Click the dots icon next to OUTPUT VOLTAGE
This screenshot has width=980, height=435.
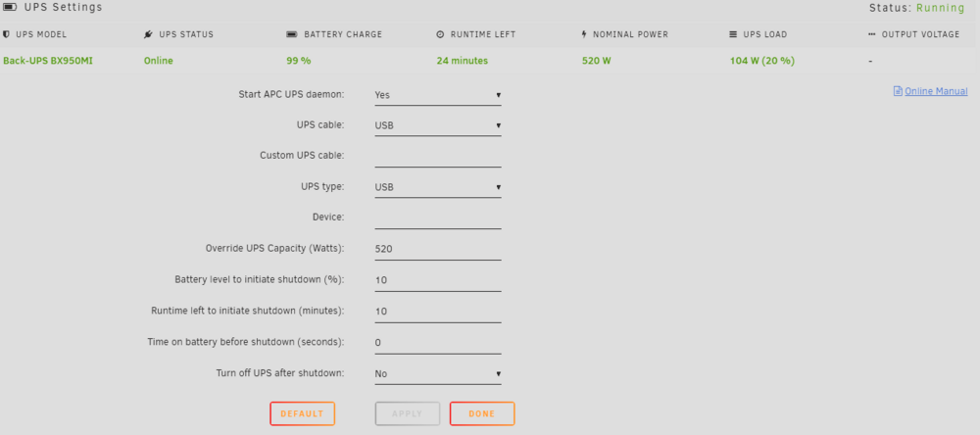pyautogui.click(x=872, y=34)
